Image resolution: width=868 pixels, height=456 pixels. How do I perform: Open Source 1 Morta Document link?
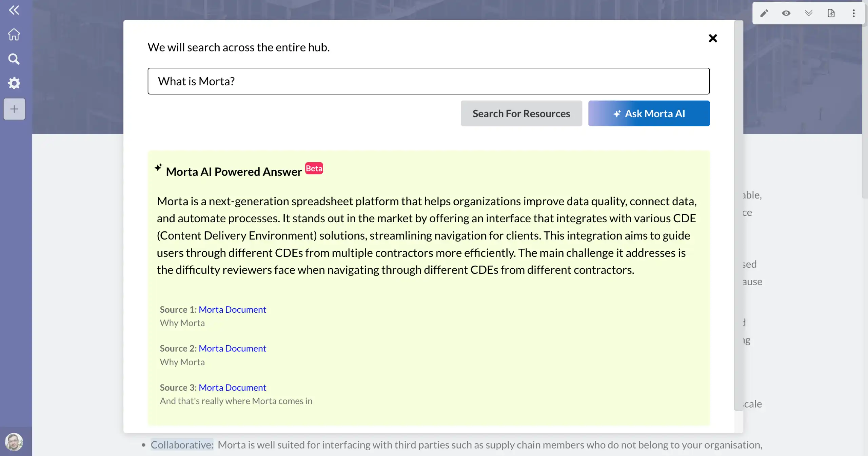click(232, 309)
